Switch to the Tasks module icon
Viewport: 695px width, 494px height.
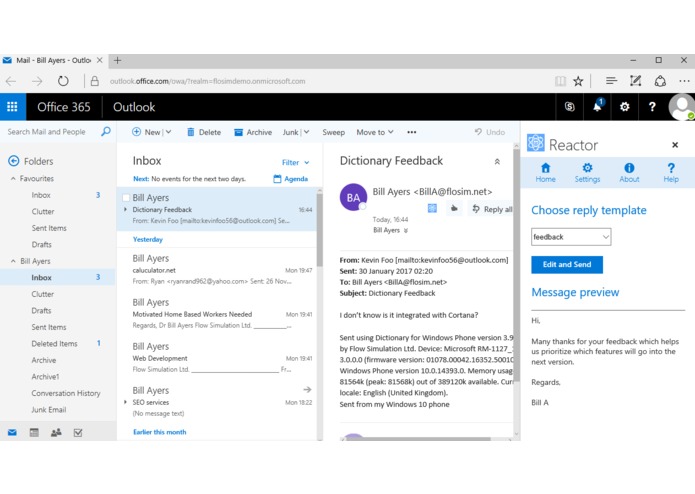(x=78, y=432)
